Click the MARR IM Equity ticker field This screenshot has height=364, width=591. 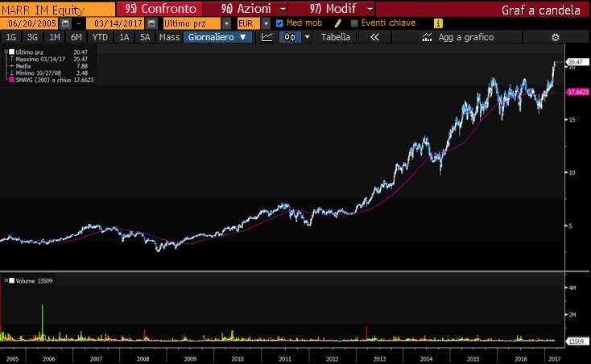57,9
